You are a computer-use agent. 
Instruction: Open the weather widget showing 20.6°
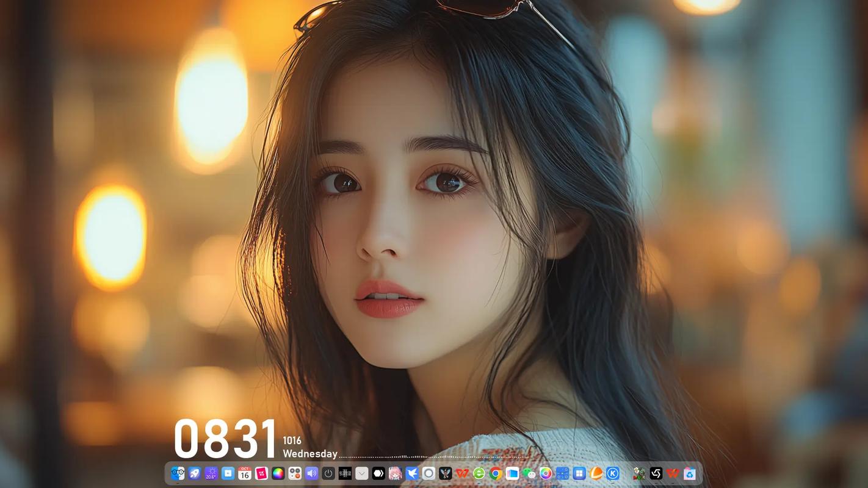tap(211, 473)
